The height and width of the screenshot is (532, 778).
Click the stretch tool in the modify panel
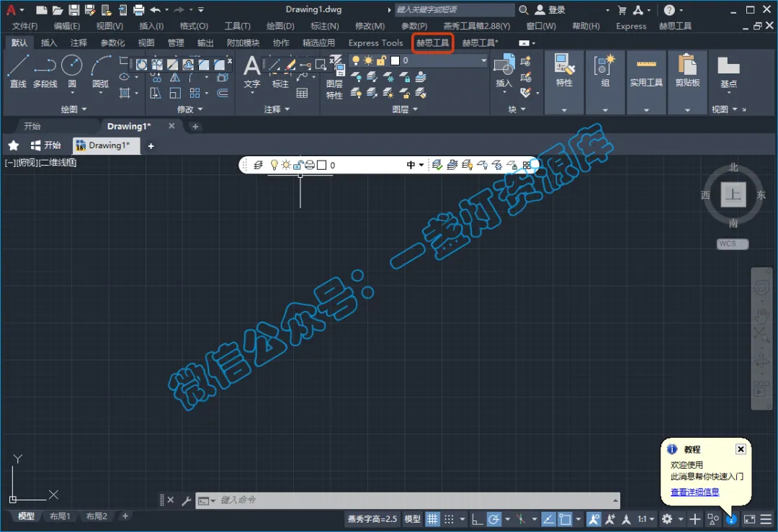[x=156, y=93]
